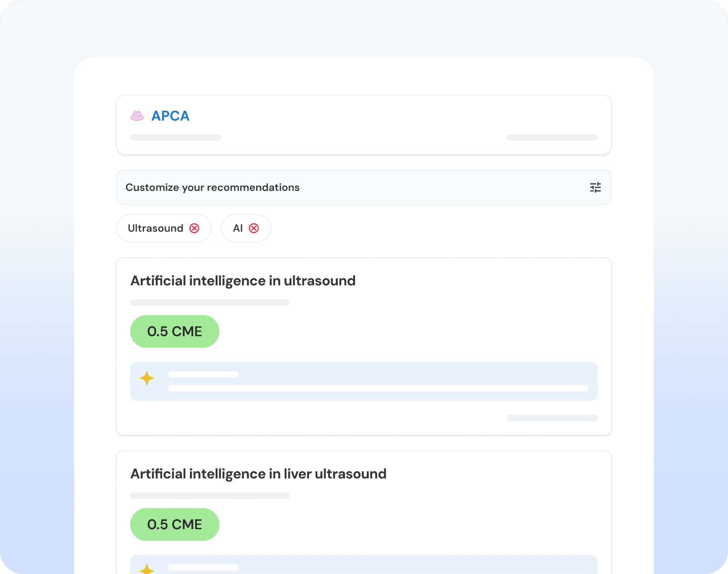Click the 0.5 CME badge on liver course
This screenshot has width=728, height=574.
(x=175, y=525)
